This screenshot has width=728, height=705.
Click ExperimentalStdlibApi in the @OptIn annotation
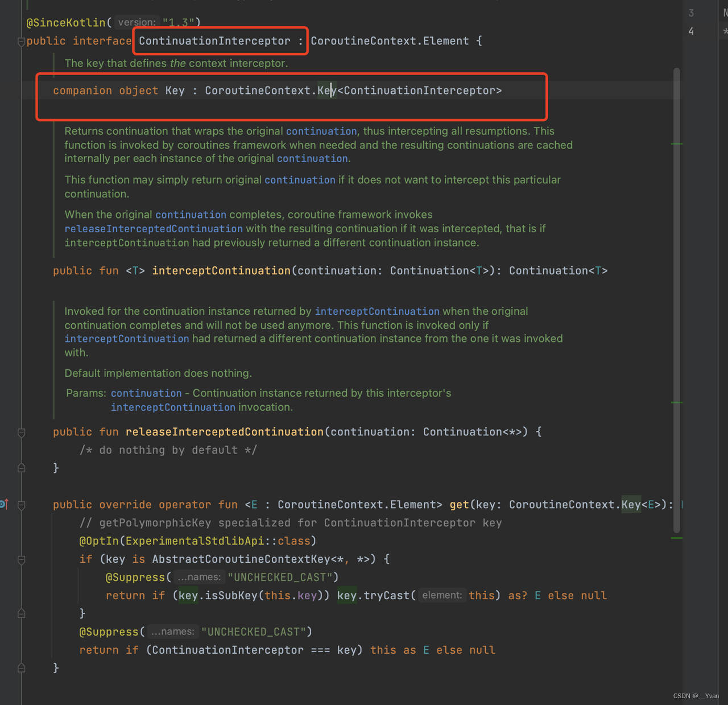pyautogui.click(x=195, y=541)
